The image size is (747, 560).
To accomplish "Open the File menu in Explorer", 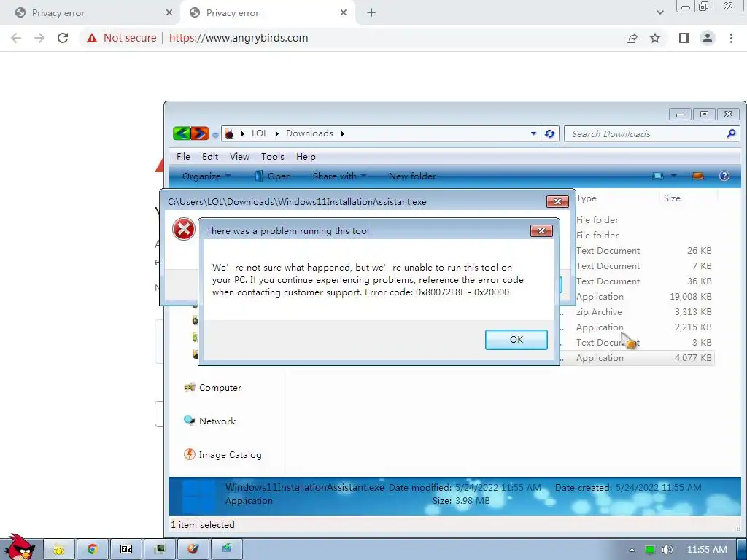I will [x=183, y=157].
